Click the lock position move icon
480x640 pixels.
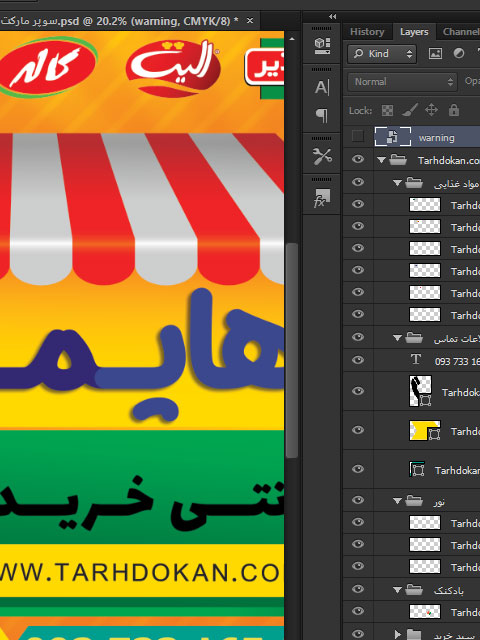431,110
